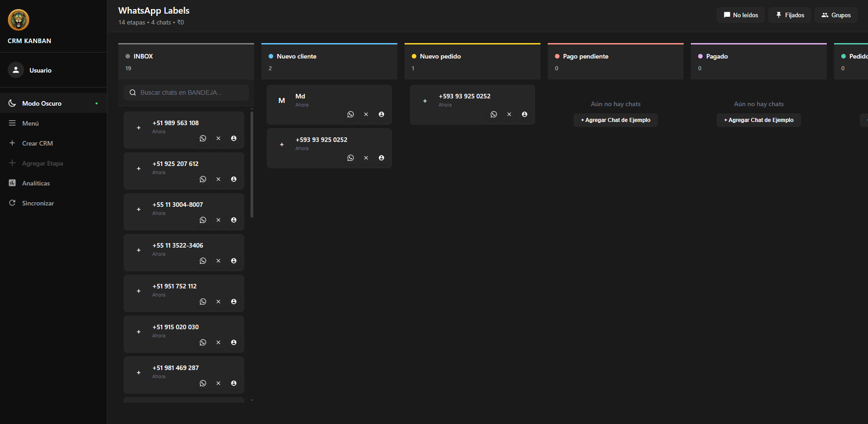Expand the Crear CRM option
This screenshot has width=868, height=424.
(x=37, y=143)
